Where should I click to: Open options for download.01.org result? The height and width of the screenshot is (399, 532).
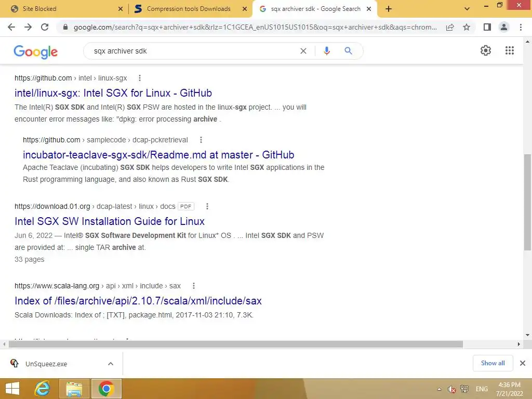coord(207,206)
